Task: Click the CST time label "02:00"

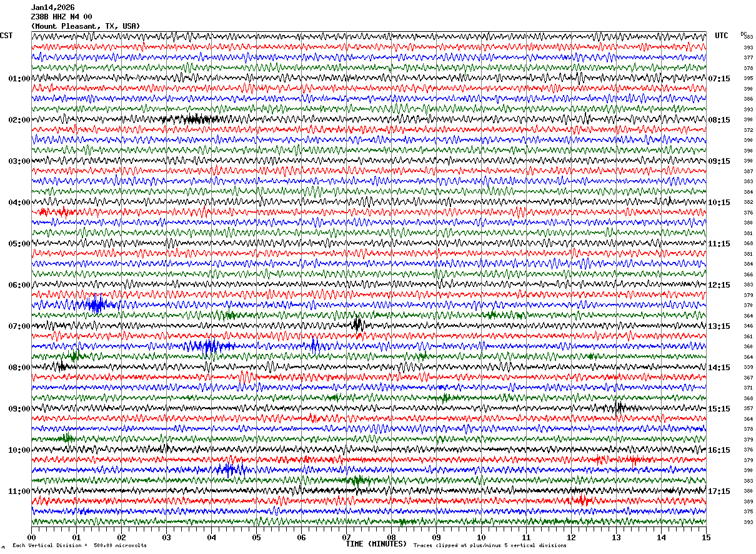Action: coord(19,120)
